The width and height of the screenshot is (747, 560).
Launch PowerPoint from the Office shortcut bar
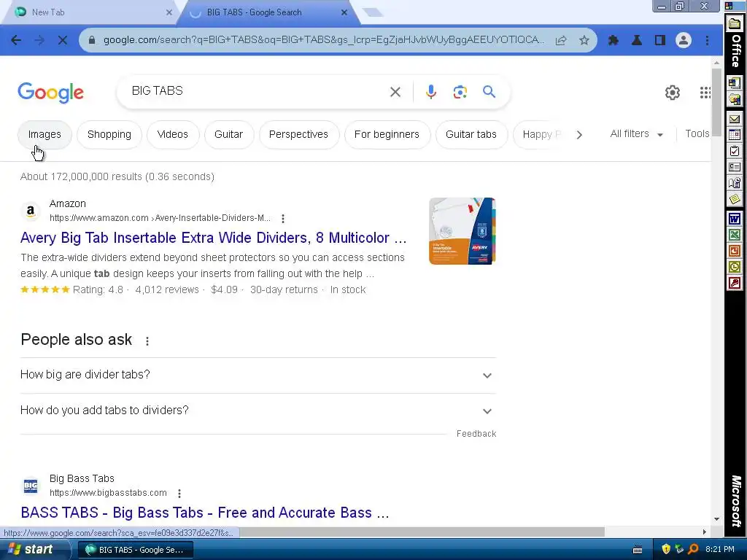734,251
